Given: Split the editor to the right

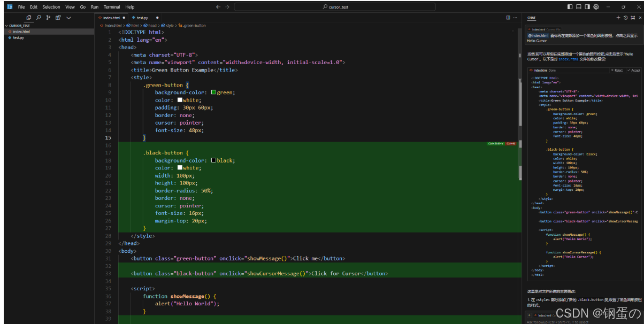Looking at the screenshot, I should point(508,18).
